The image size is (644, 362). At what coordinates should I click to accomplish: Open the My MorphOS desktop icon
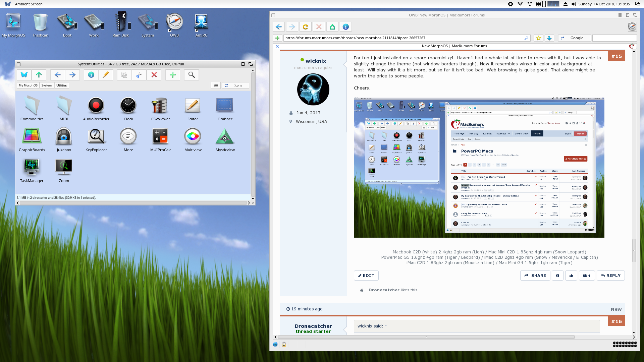13,25
